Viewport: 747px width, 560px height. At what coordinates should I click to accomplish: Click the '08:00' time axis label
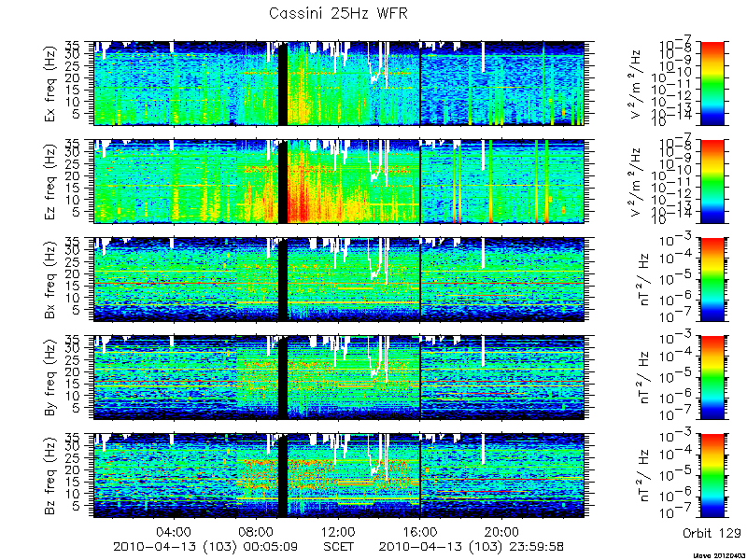point(257,531)
